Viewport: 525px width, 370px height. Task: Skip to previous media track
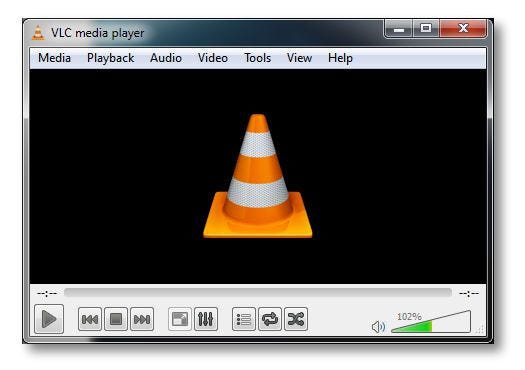point(90,319)
